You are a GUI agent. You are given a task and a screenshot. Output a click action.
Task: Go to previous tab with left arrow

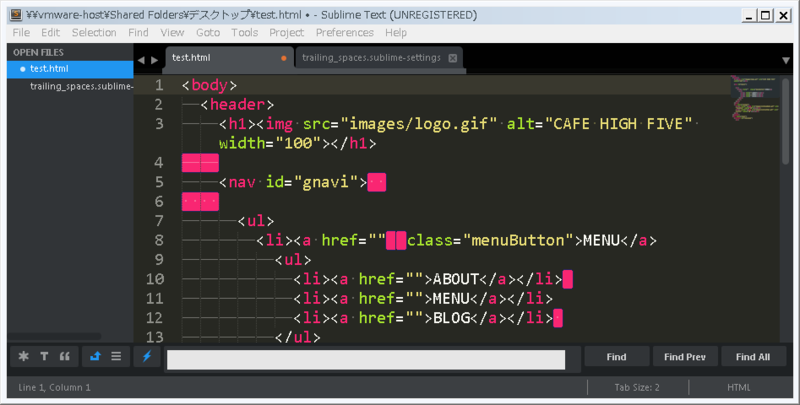pos(141,60)
